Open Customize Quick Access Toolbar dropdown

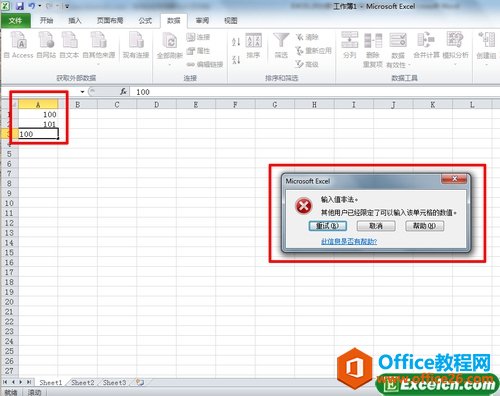(x=67, y=6)
